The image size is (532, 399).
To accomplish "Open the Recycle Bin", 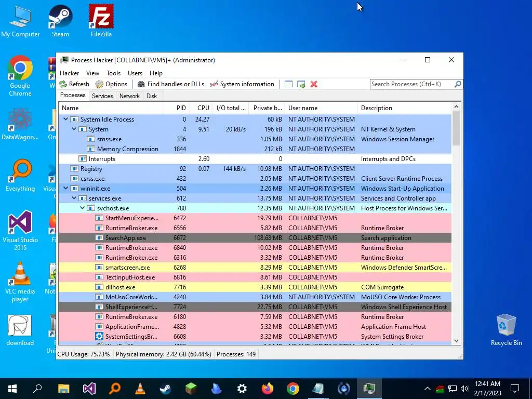I will [x=506, y=330].
